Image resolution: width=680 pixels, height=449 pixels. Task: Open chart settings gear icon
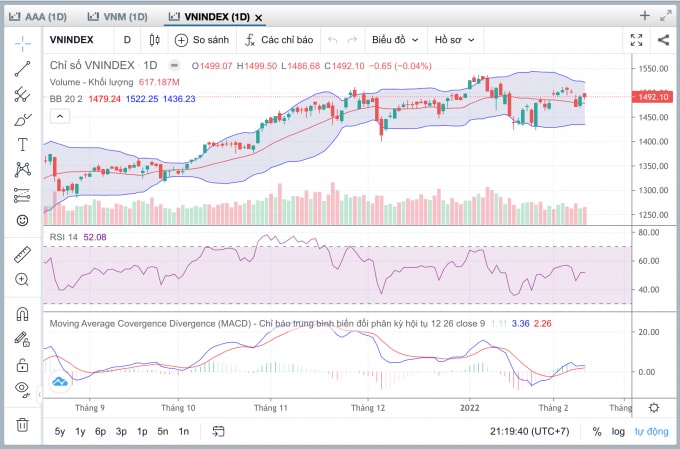point(654,408)
